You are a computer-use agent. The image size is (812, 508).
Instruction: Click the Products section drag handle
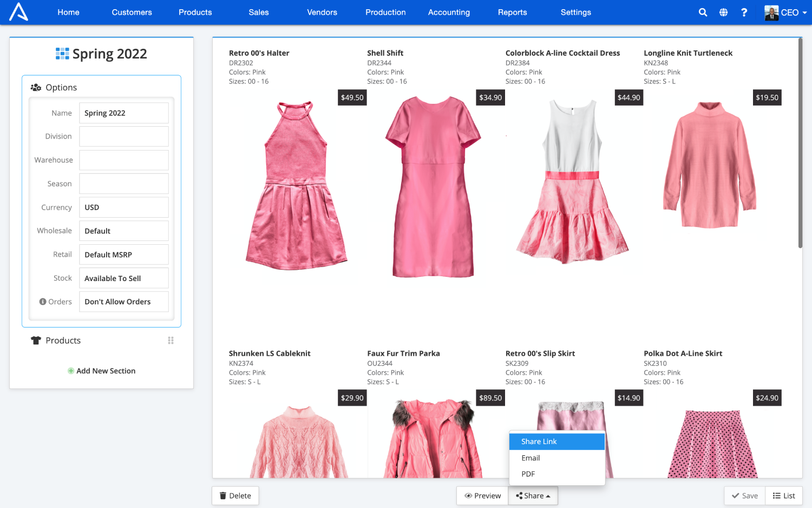171,340
